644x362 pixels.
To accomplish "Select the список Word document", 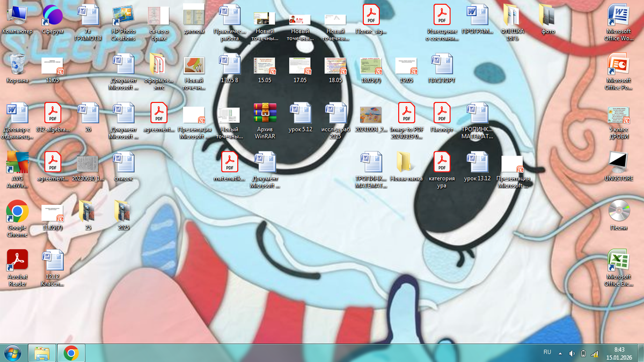I will click(123, 166).
